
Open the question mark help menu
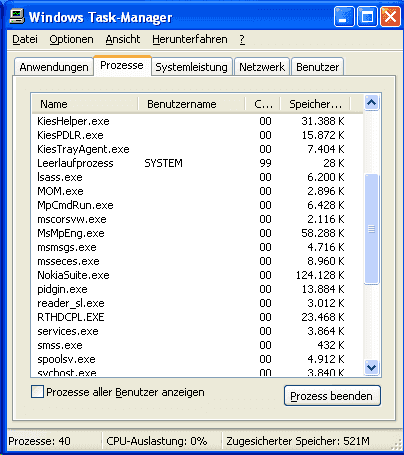click(x=242, y=39)
